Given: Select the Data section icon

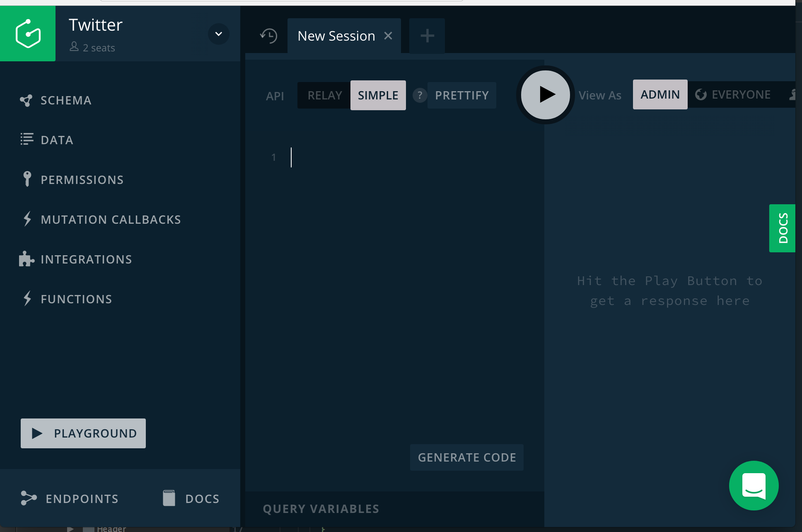Looking at the screenshot, I should click(27, 139).
